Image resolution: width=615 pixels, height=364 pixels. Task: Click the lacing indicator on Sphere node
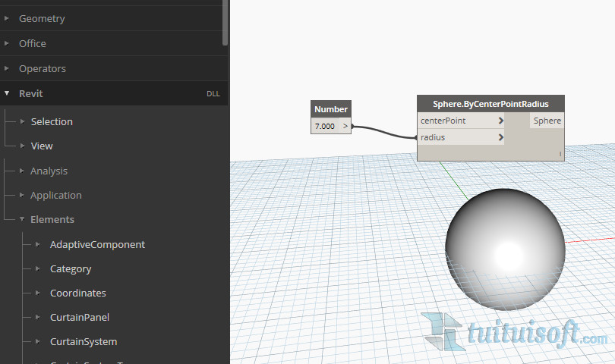pyautogui.click(x=560, y=154)
